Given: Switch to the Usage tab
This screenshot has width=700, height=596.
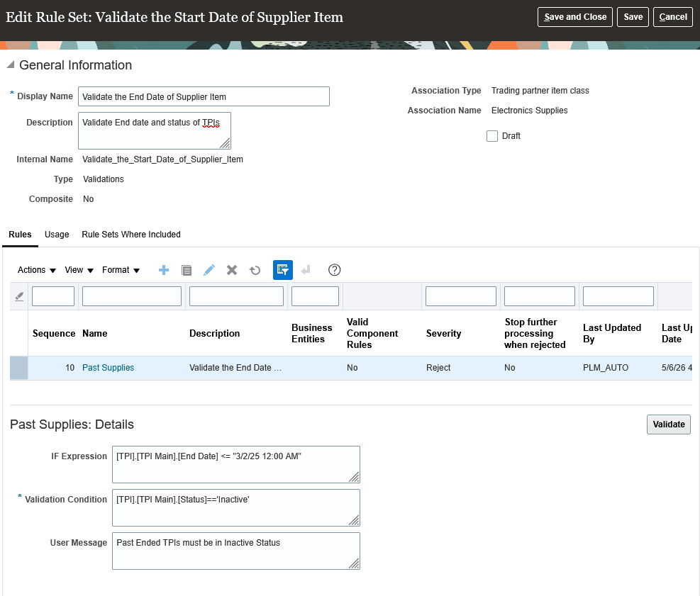Looking at the screenshot, I should point(57,234).
